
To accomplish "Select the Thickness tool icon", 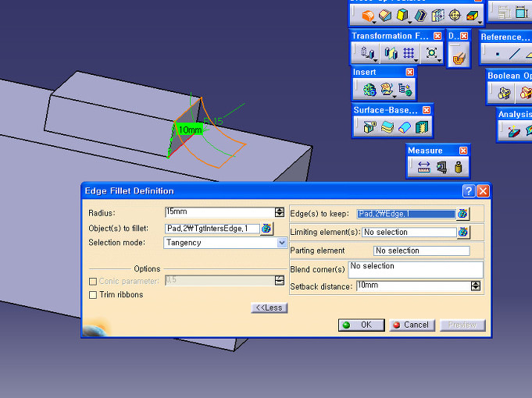I will point(437,16).
